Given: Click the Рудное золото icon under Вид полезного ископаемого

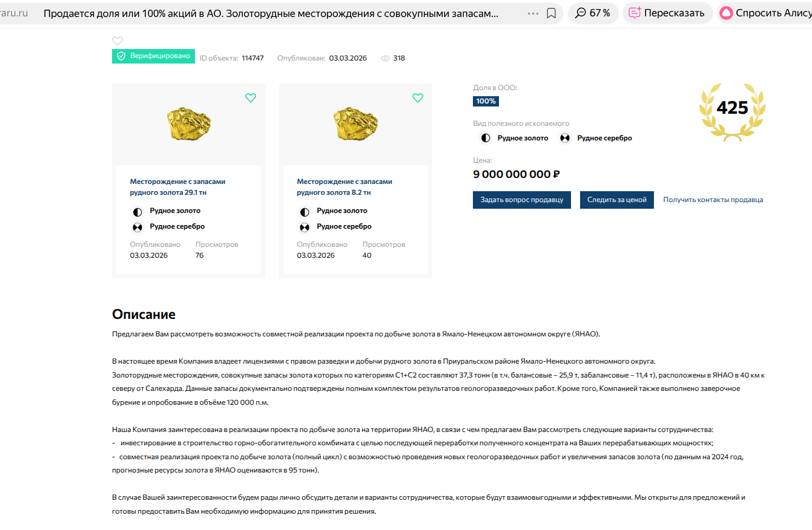Looking at the screenshot, I should [486, 139].
